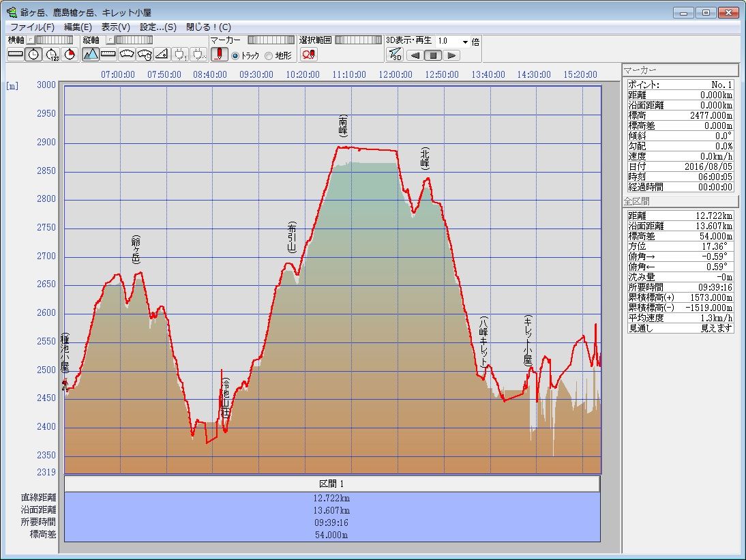Click the second dashed cadence icon
746x560 pixels.
pyautogui.click(x=198, y=55)
